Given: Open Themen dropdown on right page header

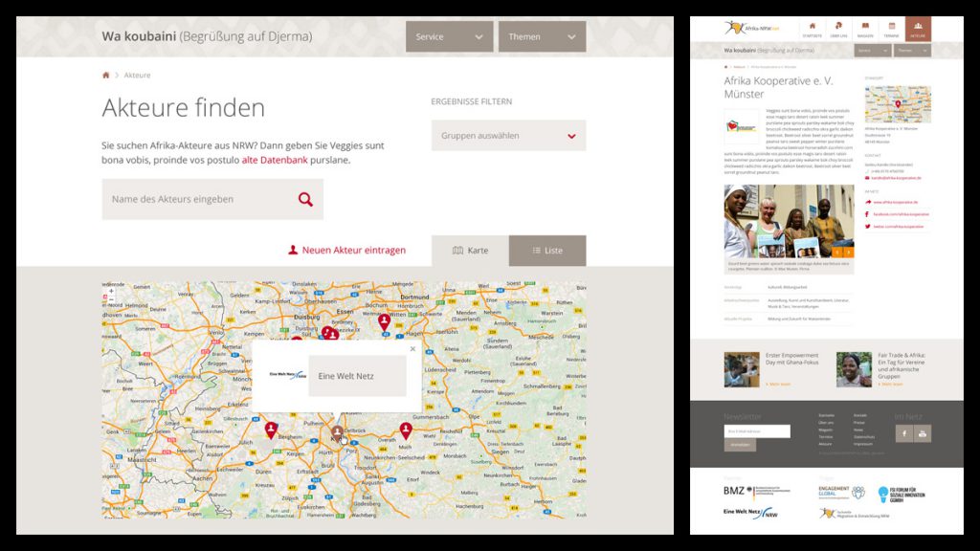Looking at the screenshot, I should click(912, 50).
